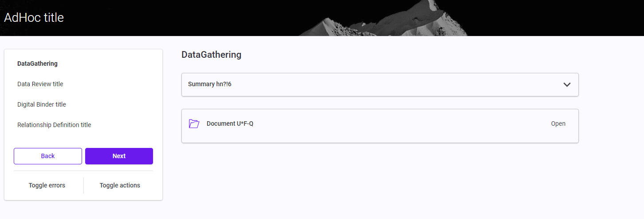Image resolution: width=644 pixels, height=219 pixels.
Task: Click the purple folder icon beside Document U*F-Q
Action: pyautogui.click(x=194, y=123)
